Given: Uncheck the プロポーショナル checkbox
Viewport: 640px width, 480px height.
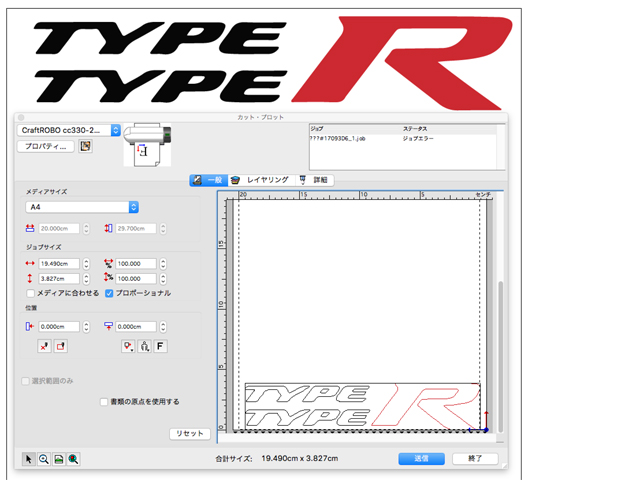Looking at the screenshot, I should (109, 293).
